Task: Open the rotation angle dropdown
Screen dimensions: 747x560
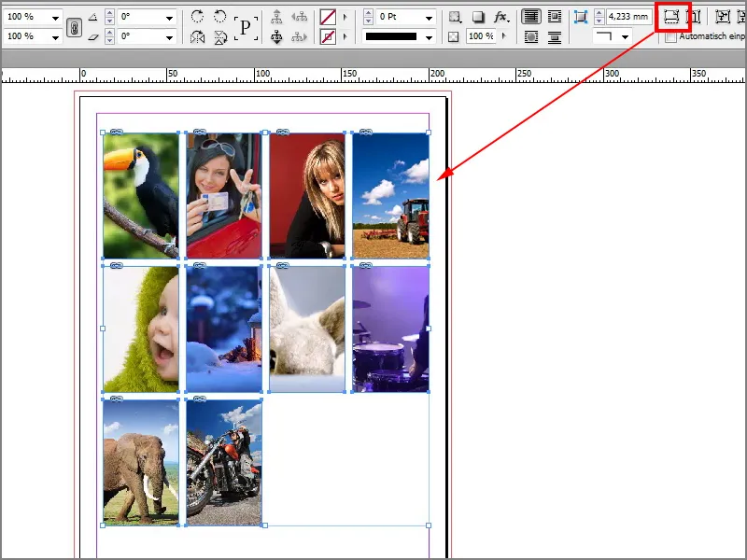Action: 170,18
